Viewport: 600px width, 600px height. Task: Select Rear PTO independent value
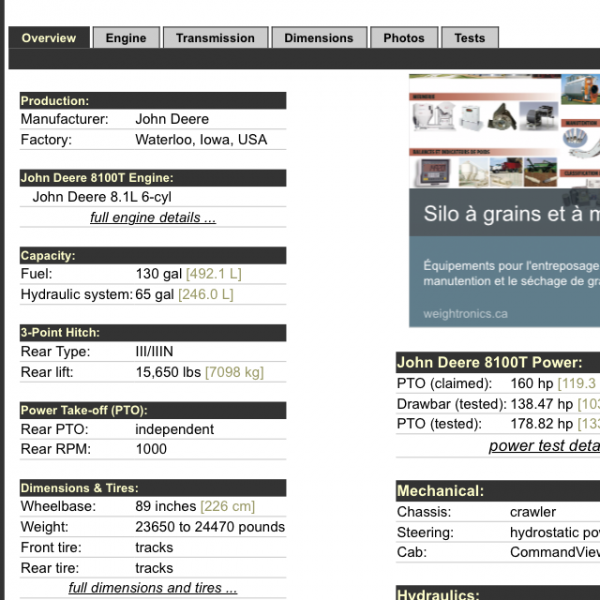click(174, 429)
